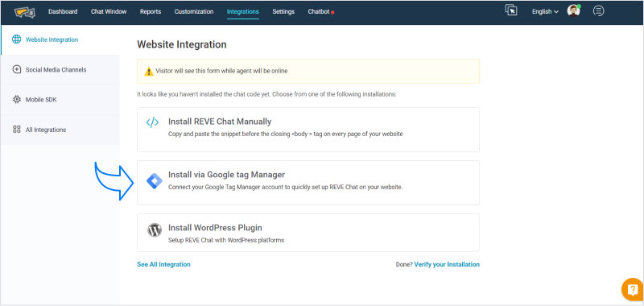644x306 pixels.
Task: Click the 'Copy and paste the snippet' description
Action: coord(286,134)
